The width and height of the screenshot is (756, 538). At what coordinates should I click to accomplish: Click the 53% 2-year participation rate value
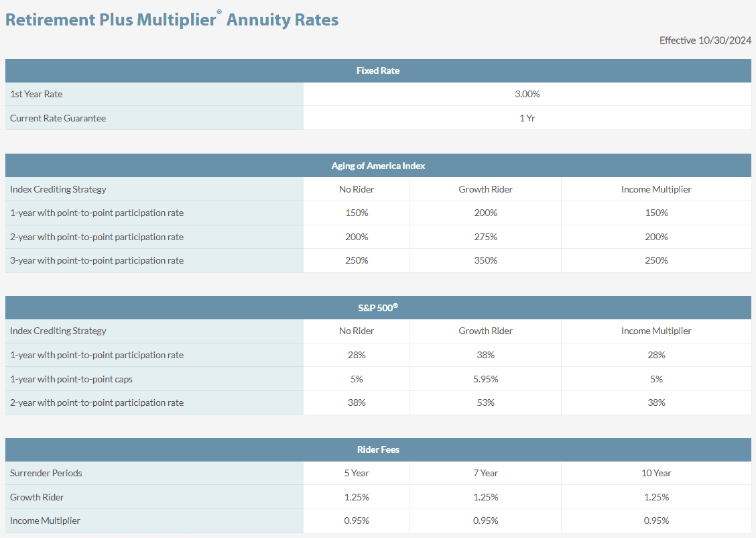(485, 402)
